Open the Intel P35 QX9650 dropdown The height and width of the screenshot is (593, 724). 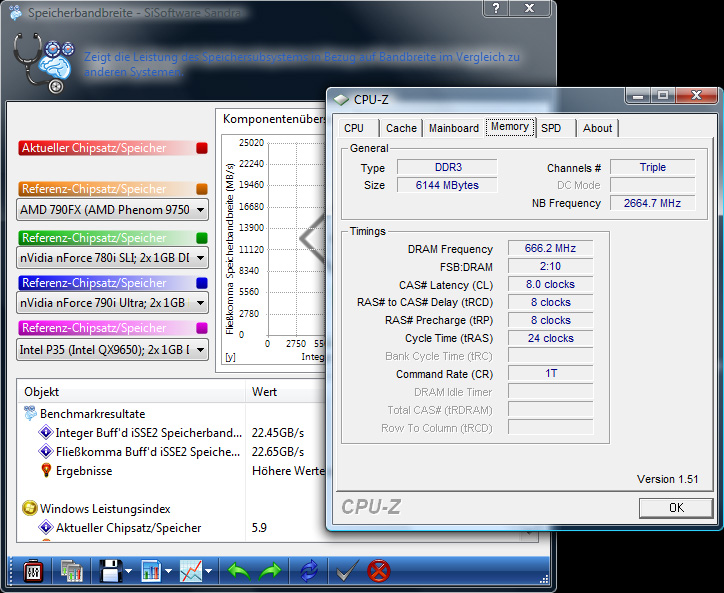coord(112,350)
